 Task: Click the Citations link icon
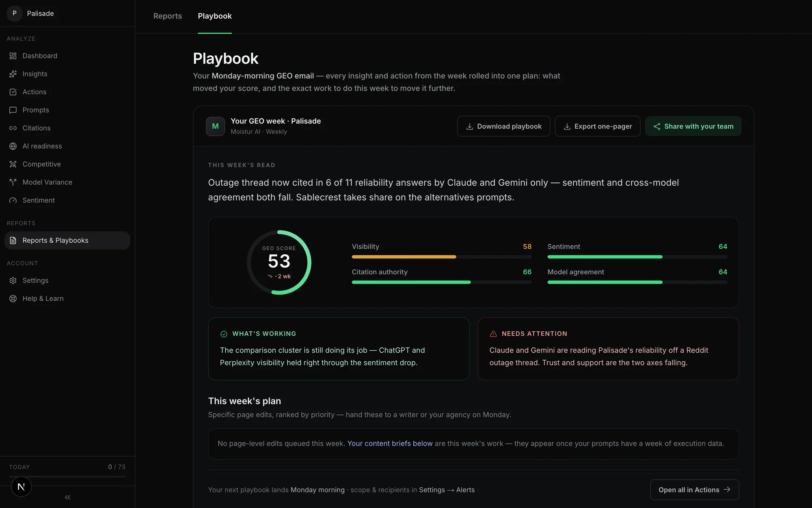pyautogui.click(x=13, y=128)
